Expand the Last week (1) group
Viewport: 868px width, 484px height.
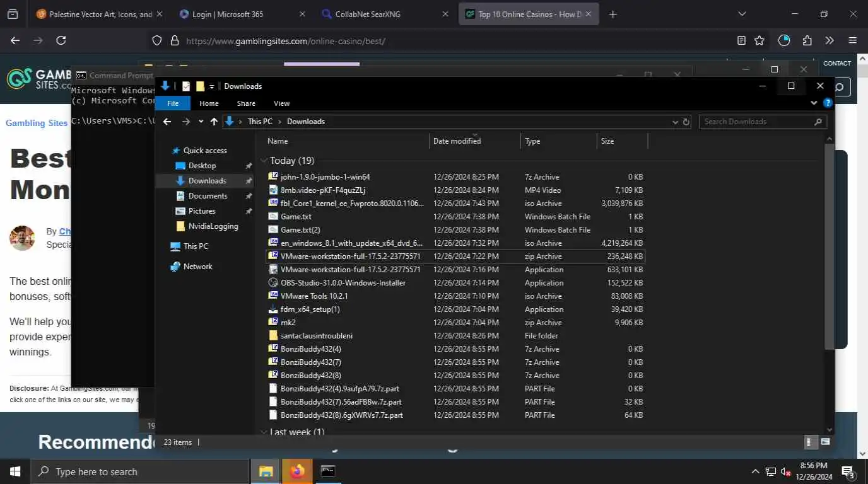coord(264,432)
